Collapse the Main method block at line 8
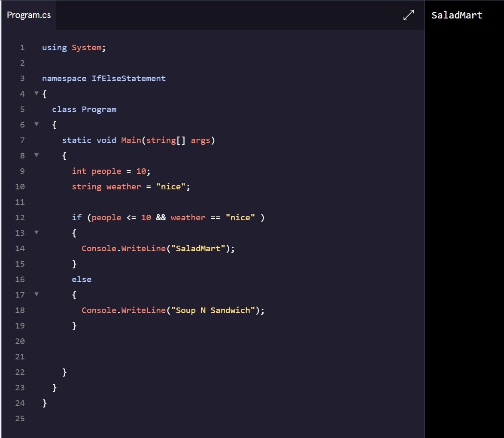Image resolution: width=504 pixels, height=438 pixels. 36,155
